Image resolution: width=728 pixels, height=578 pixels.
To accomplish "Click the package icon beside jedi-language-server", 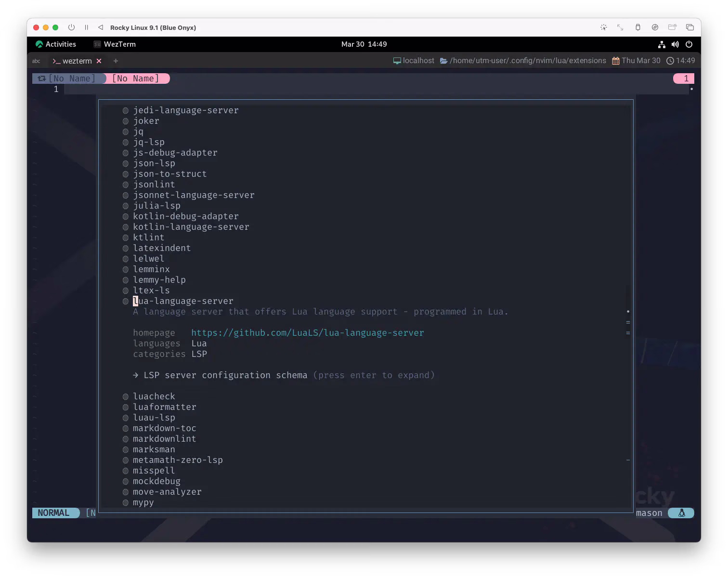I will coord(126,110).
